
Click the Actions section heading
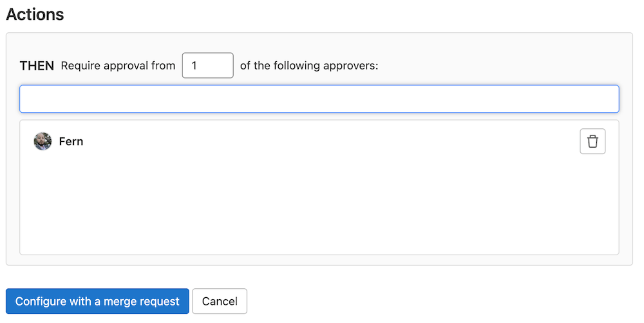[35, 14]
